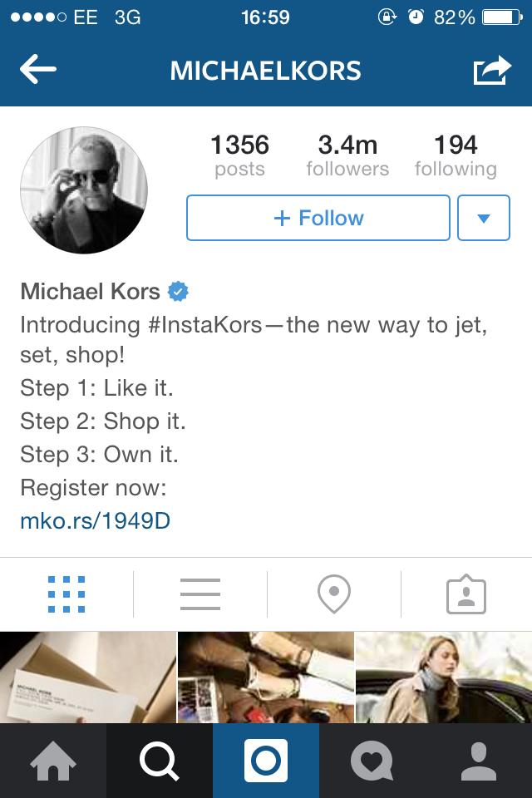Tap the Follow button
Viewport: 532px width, 798px height.
point(318,218)
